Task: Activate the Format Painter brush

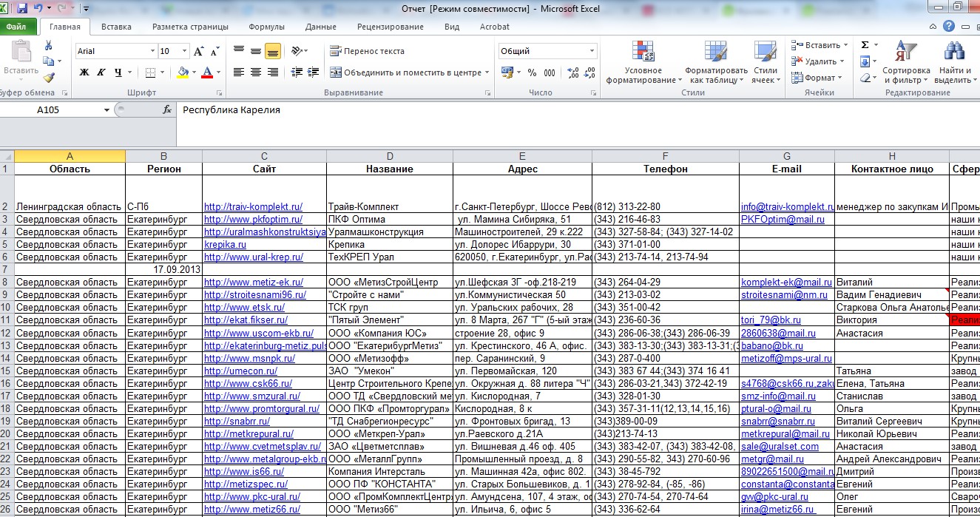Action: pos(49,77)
